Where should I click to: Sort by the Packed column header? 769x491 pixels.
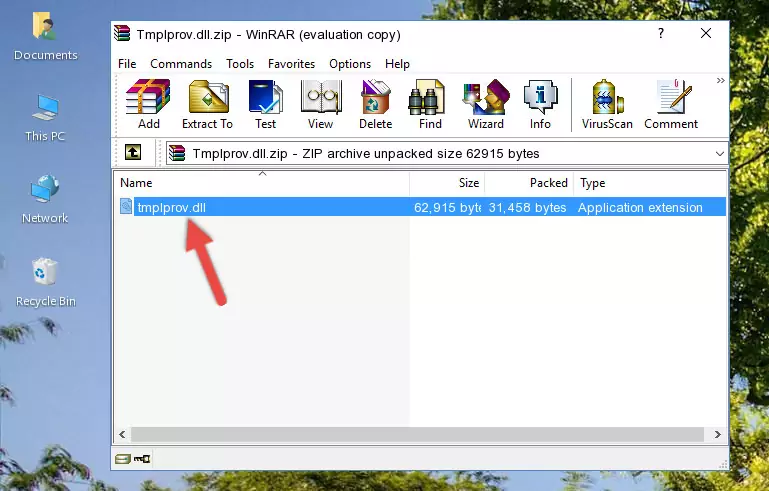(529, 182)
